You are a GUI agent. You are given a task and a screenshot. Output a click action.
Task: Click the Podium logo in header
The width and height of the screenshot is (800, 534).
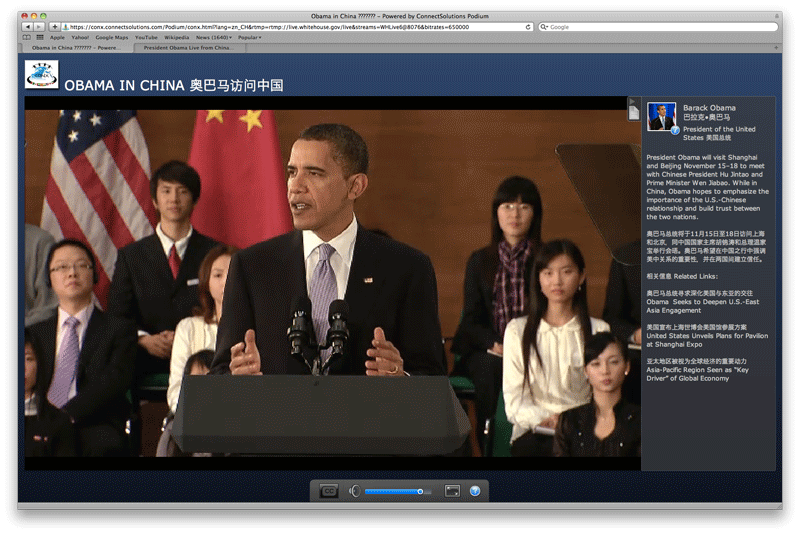[x=42, y=76]
